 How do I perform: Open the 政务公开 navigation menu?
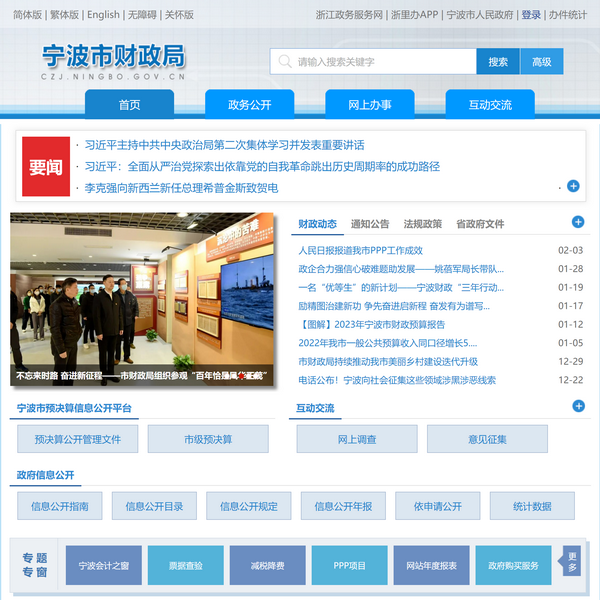click(x=249, y=105)
